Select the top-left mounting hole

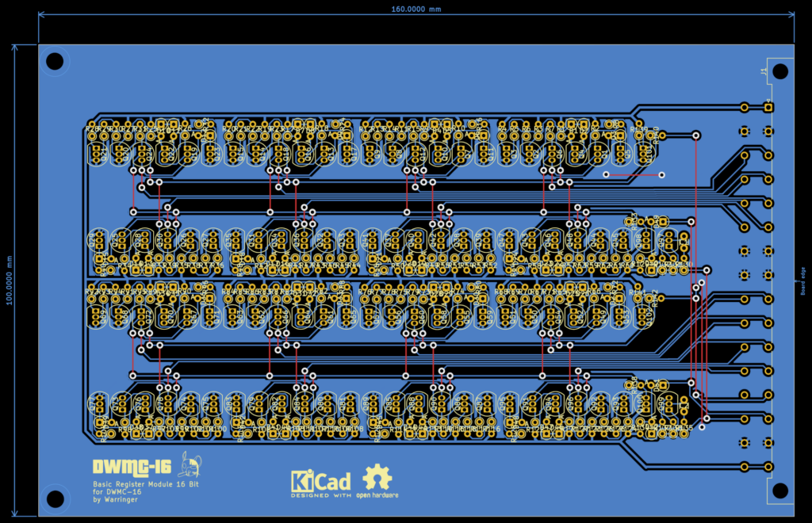(x=55, y=61)
